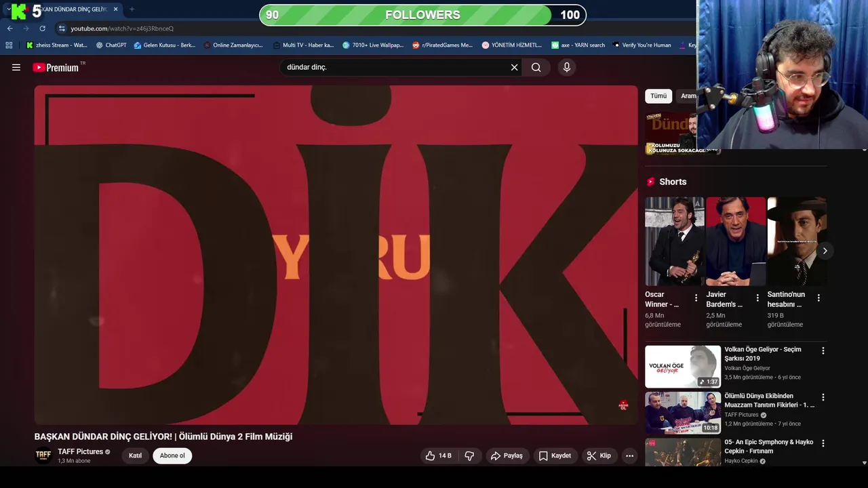Share the video via Paylaş

(507, 455)
